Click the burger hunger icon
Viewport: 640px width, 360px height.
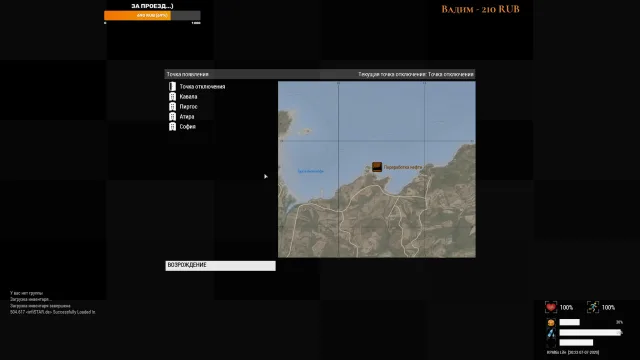pyautogui.click(x=551, y=322)
